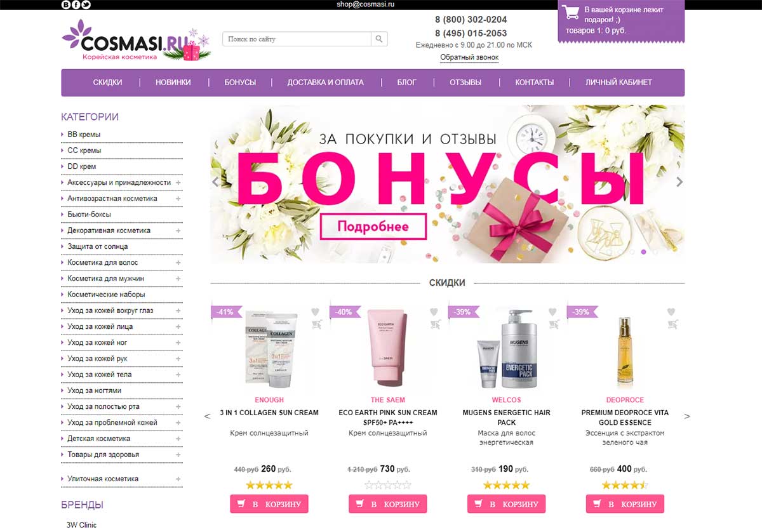762x532 pixels.
Task: Open the VK social icon
Action: tap(66, 4)
